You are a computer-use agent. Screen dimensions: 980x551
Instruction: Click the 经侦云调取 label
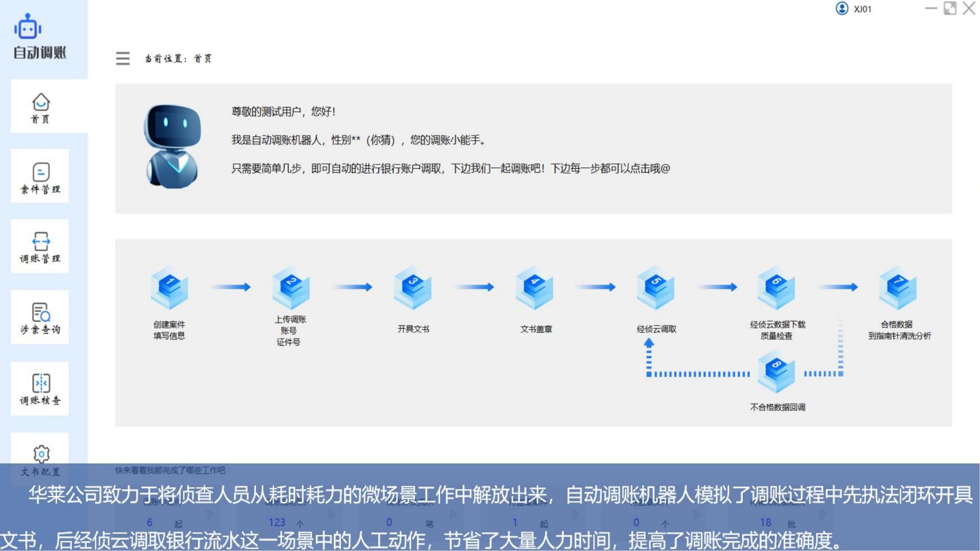(657, 329)
